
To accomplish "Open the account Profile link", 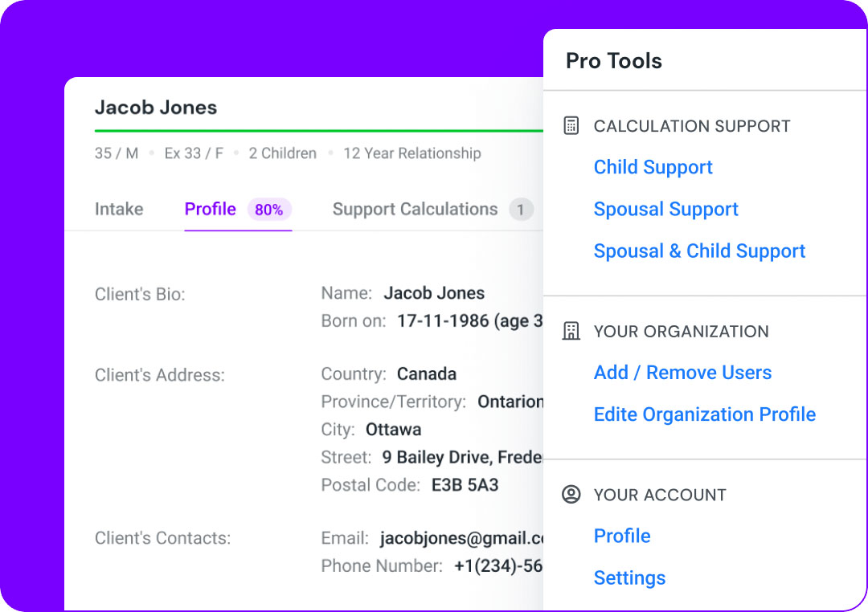I will click(622, 536).
